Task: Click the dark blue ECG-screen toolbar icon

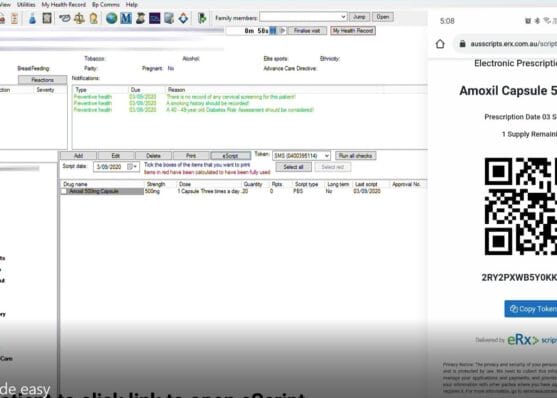Action: click(154, 18)
